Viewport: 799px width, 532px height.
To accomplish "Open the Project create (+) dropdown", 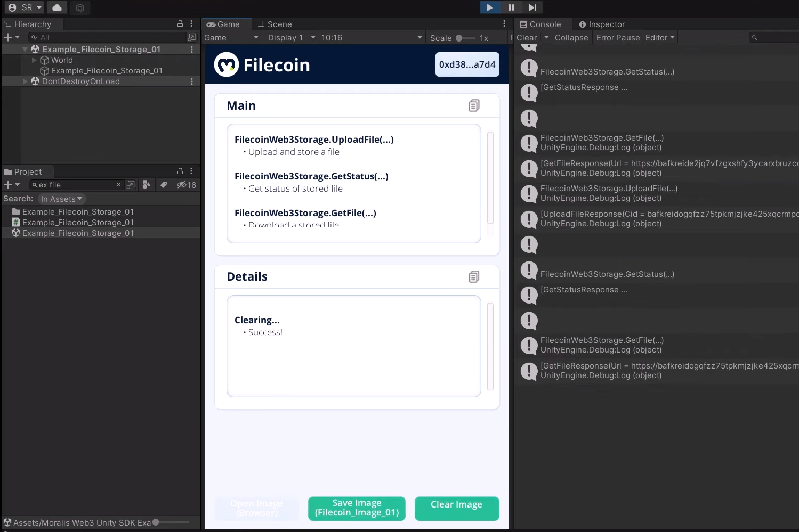I will click(12, 185).
